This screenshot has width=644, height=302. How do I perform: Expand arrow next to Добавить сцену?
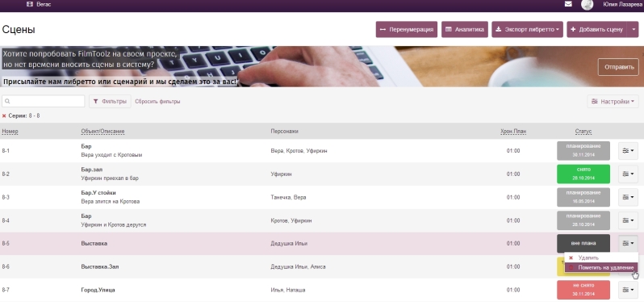tap(634, 30)
